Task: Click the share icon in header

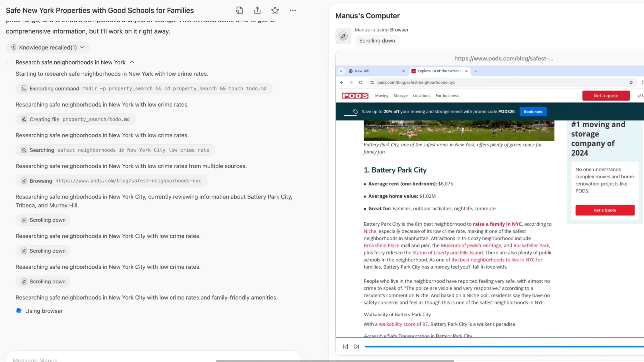Action: click(257, 11)
